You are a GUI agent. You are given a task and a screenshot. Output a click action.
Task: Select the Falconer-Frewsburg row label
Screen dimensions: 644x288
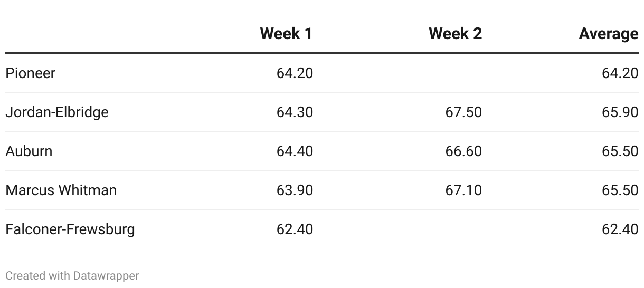click(x=70, y=229)
